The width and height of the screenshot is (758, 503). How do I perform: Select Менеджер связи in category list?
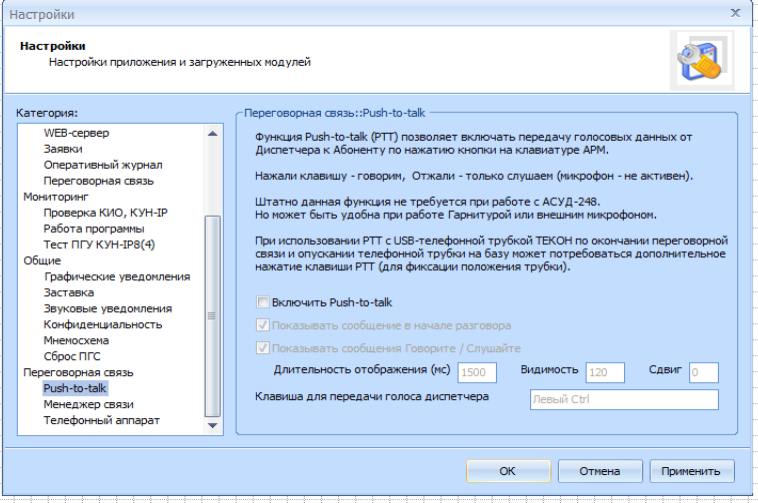pos(88,404)
